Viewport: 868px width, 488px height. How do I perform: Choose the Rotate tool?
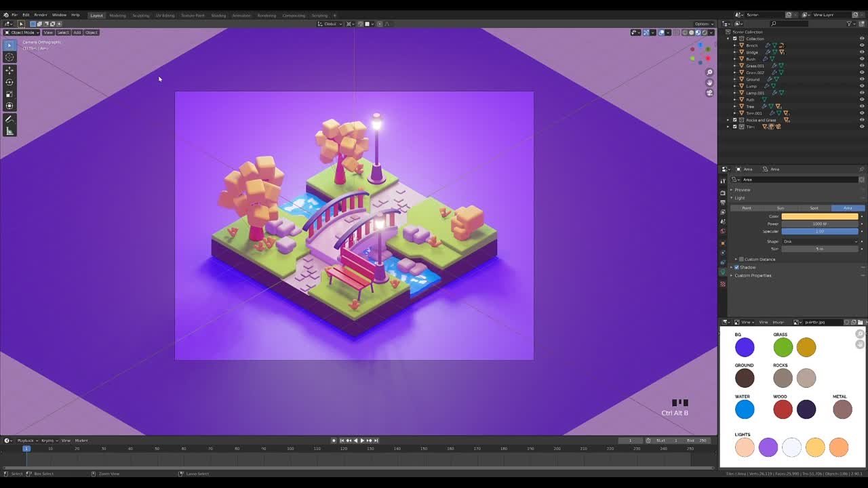pyautogui.click(x=9, y=82)
